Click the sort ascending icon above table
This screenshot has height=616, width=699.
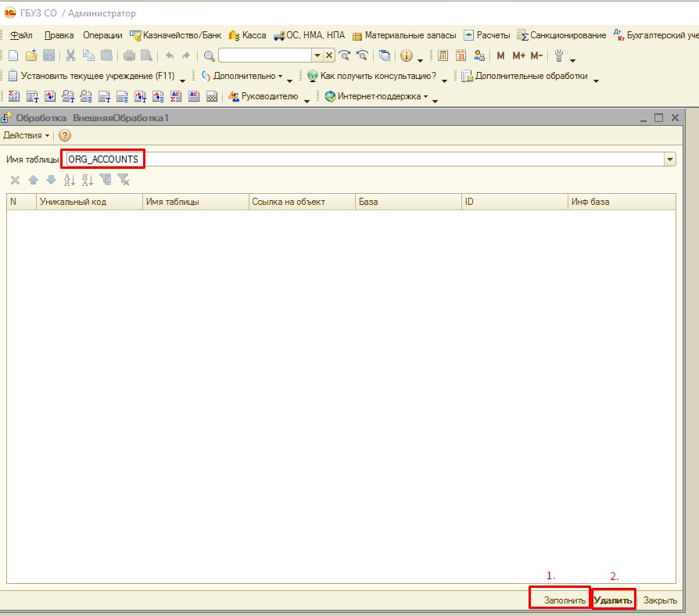coord(69,180)
